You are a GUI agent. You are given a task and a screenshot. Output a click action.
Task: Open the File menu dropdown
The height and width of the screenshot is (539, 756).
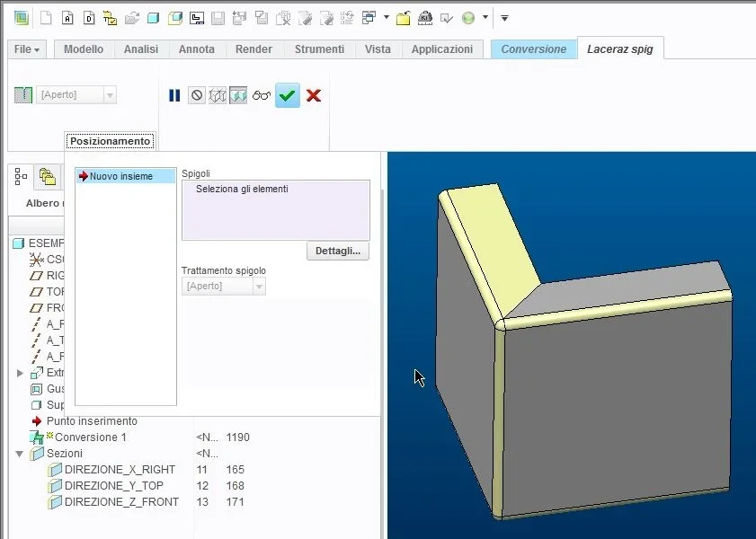point(27,49)
